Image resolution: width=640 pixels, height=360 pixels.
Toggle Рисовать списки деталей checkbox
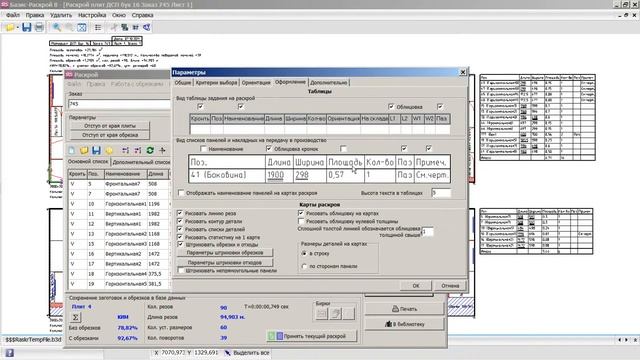click(180, 229)
